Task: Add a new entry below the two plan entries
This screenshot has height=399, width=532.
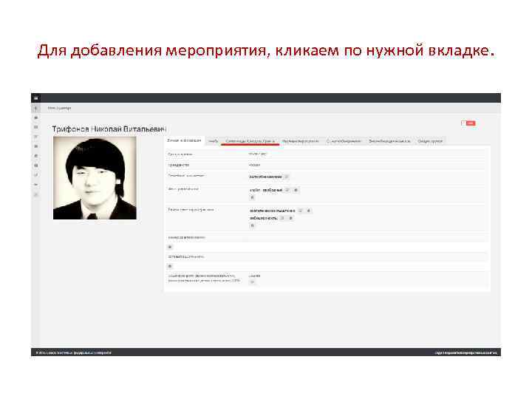Action: click(252, 225)
